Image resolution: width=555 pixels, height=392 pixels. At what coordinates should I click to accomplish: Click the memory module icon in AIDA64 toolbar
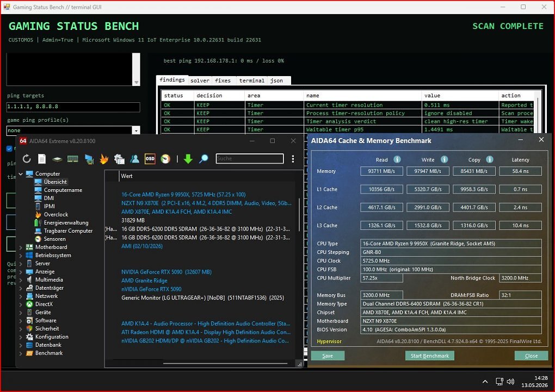point(72,159)
